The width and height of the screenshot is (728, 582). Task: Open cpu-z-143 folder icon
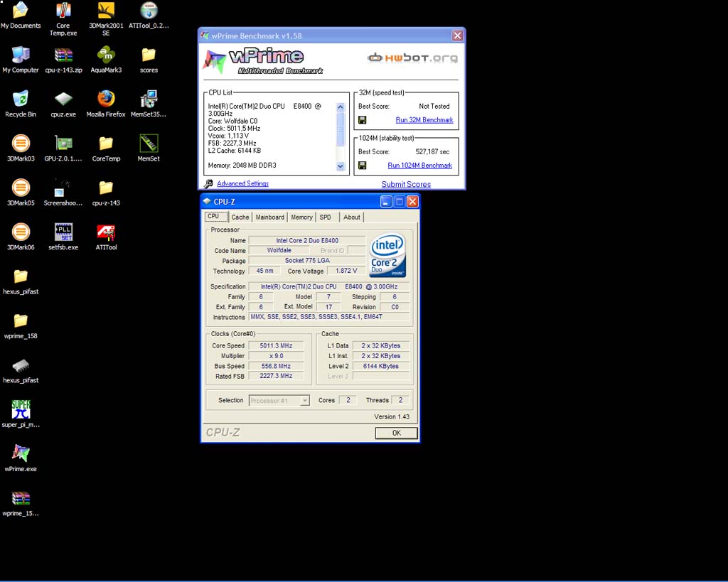click(x=106, y=193)
